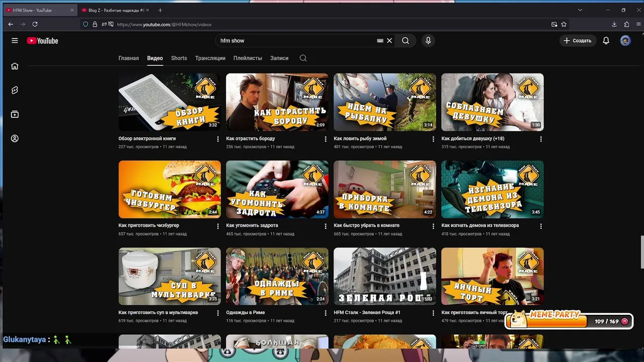The image size is (644, 362).
Task: Open the Обзор книги thumbnail
Action: pyautogui.click(x=170, y=102)
